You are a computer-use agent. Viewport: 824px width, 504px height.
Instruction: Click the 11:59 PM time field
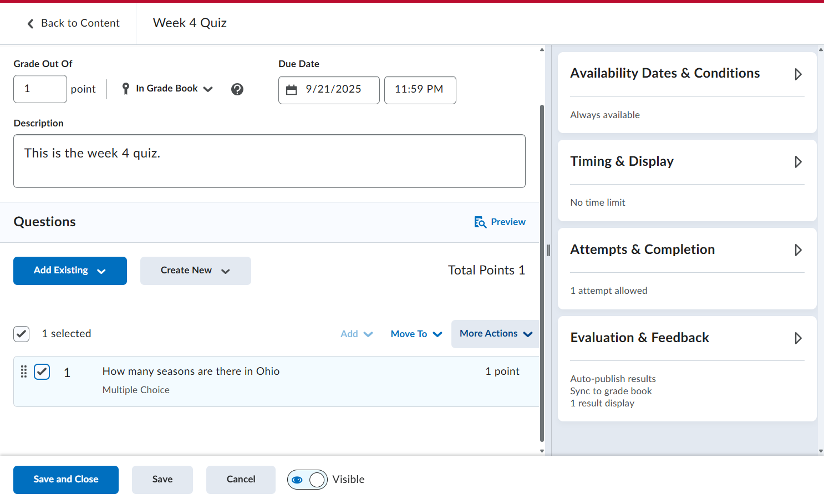pyautogui.click(x=420, y=90)
